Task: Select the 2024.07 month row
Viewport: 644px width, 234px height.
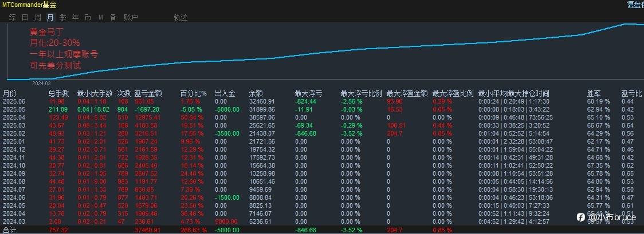Action: pos(322,189)
